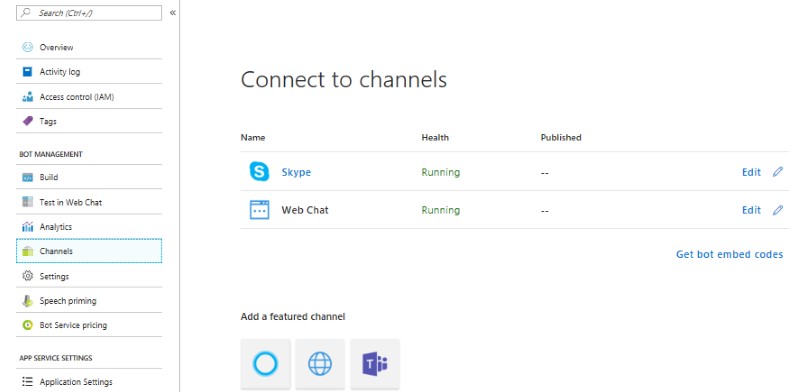Click in the Search (Ctrl+/) box

pos(89,13)
